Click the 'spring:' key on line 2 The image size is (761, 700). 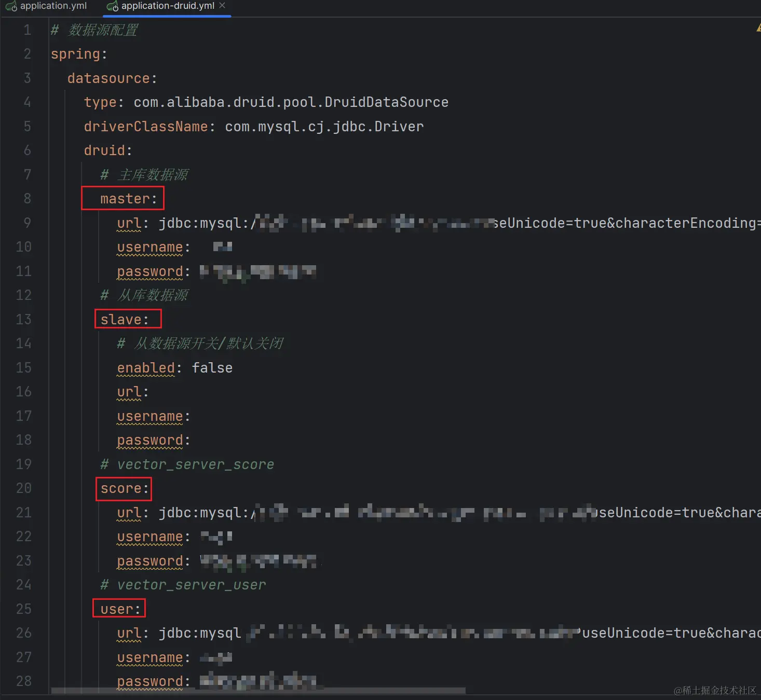79,54
